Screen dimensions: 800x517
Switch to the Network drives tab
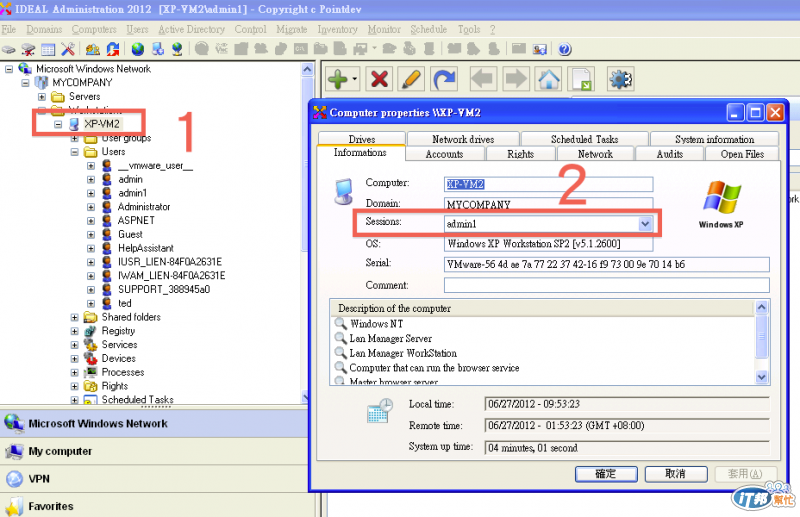point(463,139)
